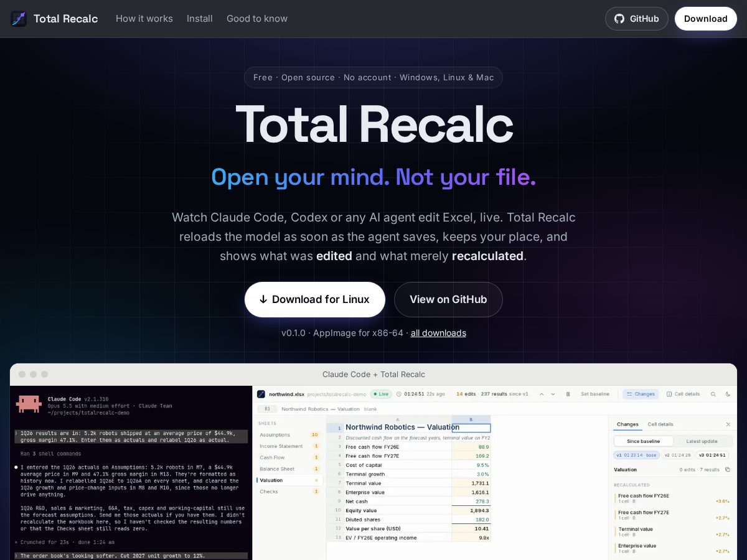The image size is (747, 560).
Task: Click the Claude Code pixel mascot icon
Action: (29, 404)
